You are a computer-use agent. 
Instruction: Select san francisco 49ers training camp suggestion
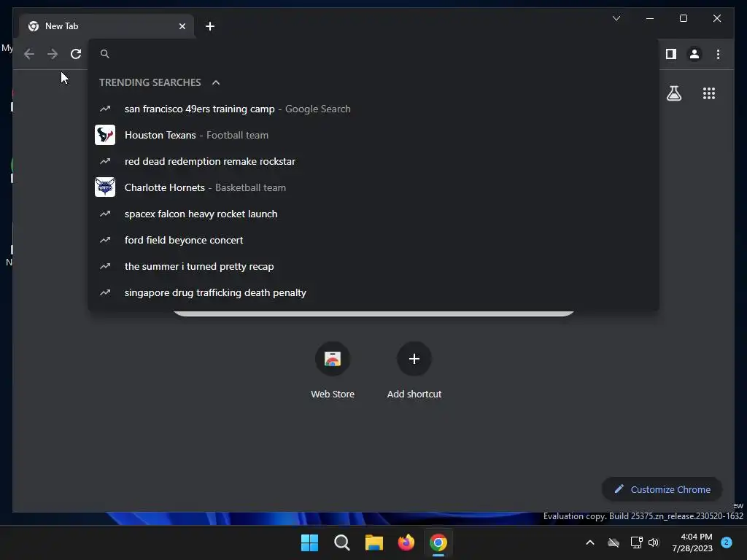pyautogui.click(x=373, y=109)
